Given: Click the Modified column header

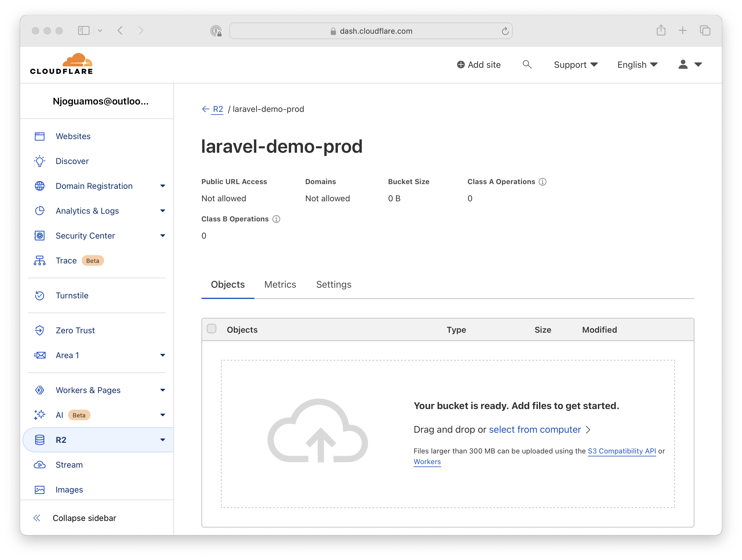Looking at the screenshot, I should coord(599,329).
